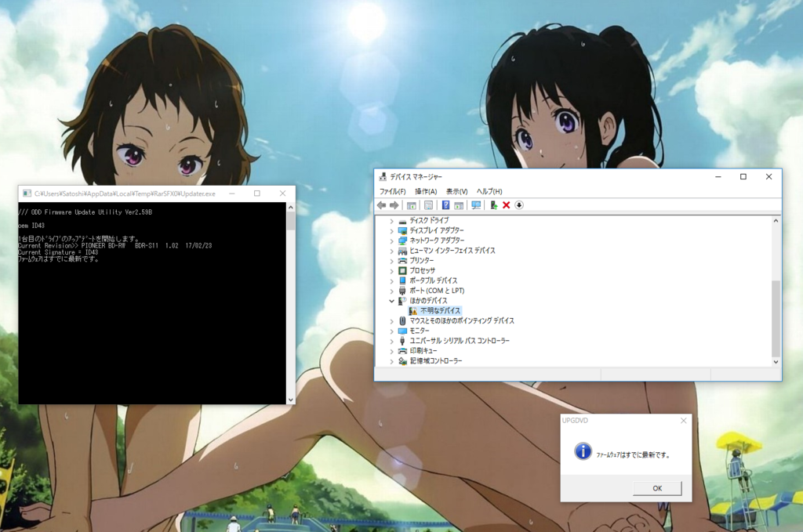Click the ほかのデバイス category icon
The image size is (803, 532).
402,301
